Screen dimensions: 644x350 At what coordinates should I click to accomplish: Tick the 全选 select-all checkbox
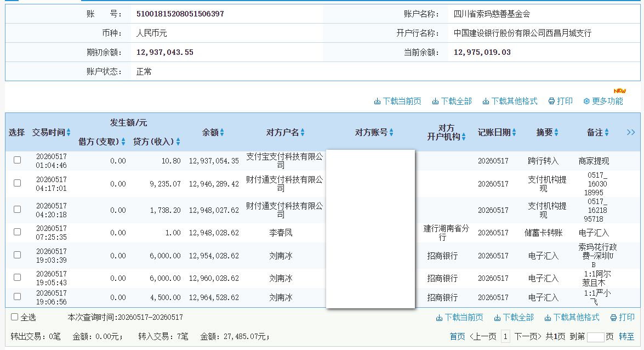pos(14,317)
